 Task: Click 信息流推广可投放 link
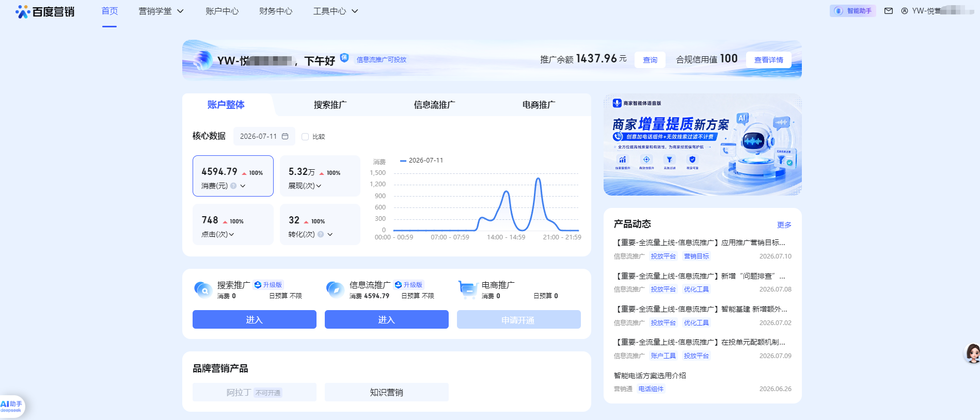pos(382,60)
